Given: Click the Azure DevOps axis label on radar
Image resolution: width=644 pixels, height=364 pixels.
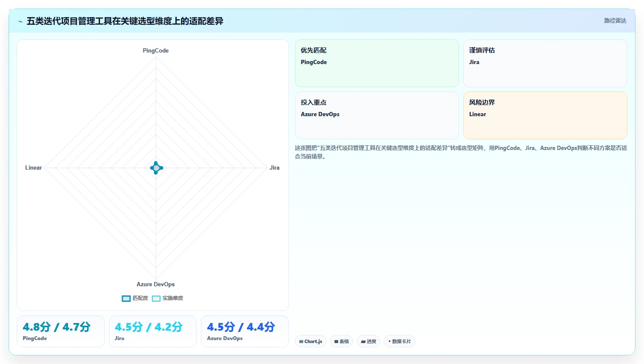Looking at the screenshot, I should point(156,284).
